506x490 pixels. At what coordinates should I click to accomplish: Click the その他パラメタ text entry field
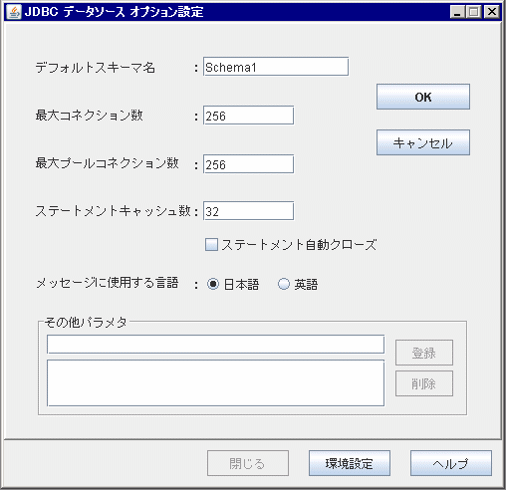tap(216, 344)
